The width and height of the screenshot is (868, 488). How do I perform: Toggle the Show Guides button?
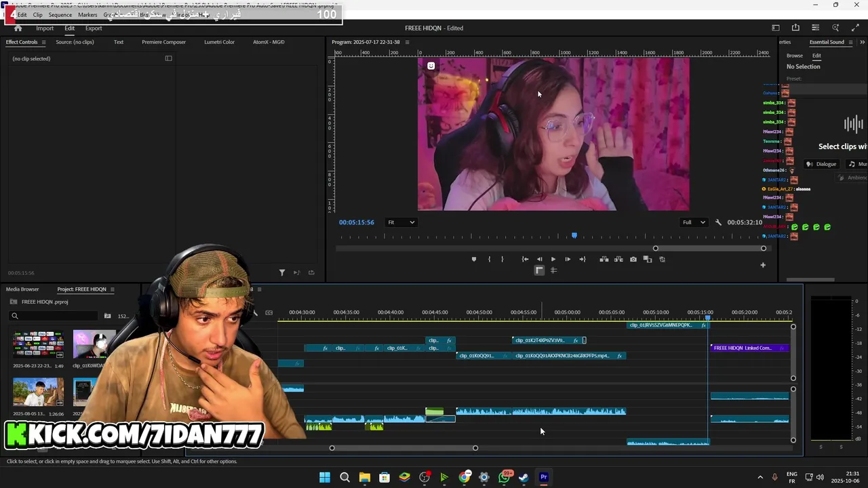(x=553, y=270)
